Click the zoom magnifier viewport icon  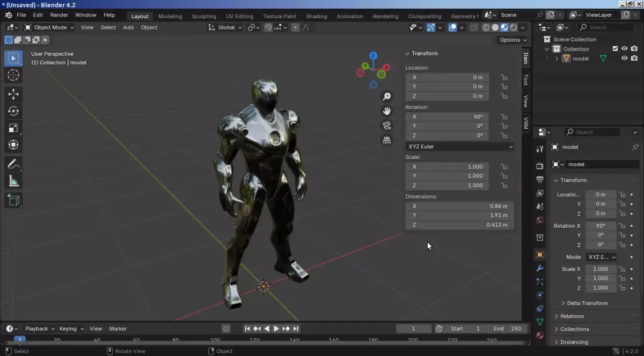pos(386,97)
